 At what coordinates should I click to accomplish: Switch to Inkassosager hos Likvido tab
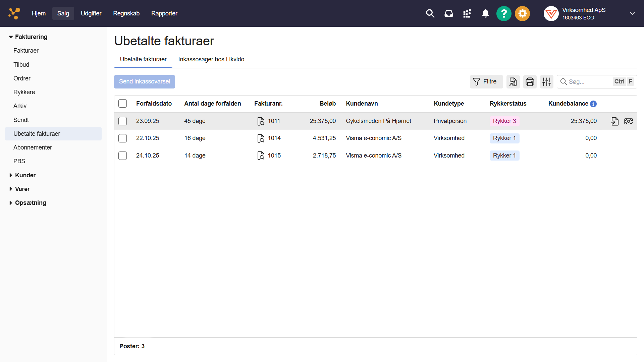211,59
